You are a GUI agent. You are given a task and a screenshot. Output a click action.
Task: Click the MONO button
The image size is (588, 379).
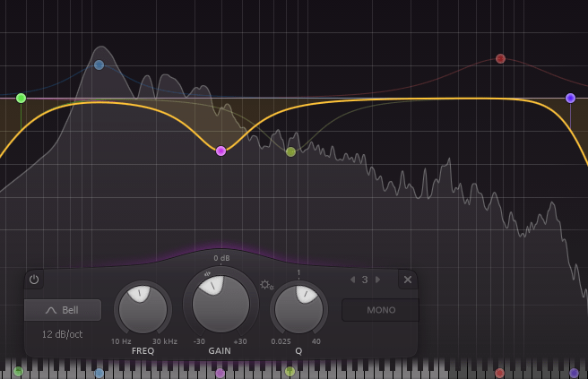click(x=380, y=310)
